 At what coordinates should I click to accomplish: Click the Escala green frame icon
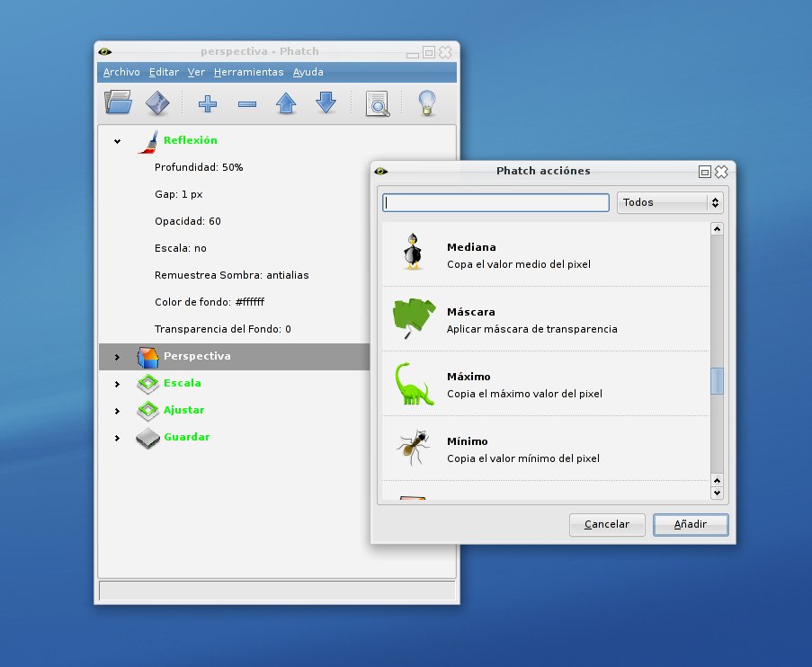coord(148,384)
